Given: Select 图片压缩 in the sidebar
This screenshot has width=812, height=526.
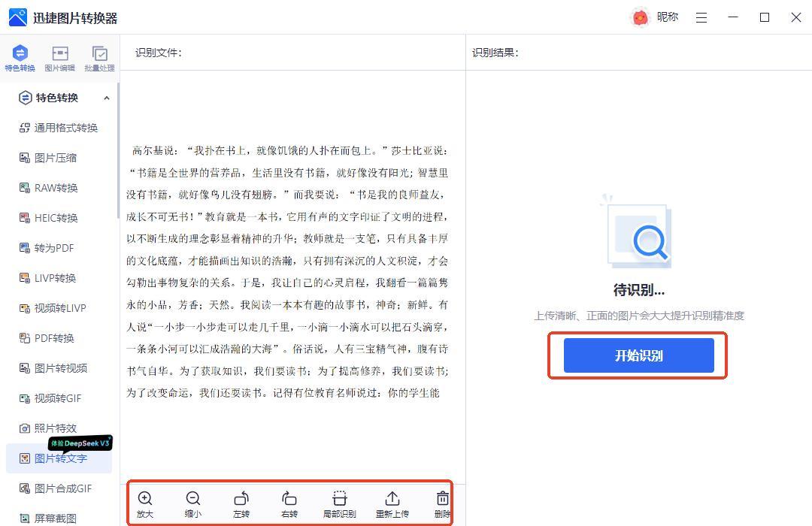Looking at the screenshot, I should (56, 158).
